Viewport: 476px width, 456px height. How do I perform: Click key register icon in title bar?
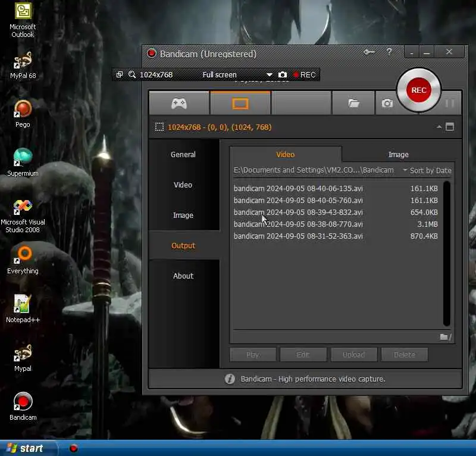pos(369,52)
